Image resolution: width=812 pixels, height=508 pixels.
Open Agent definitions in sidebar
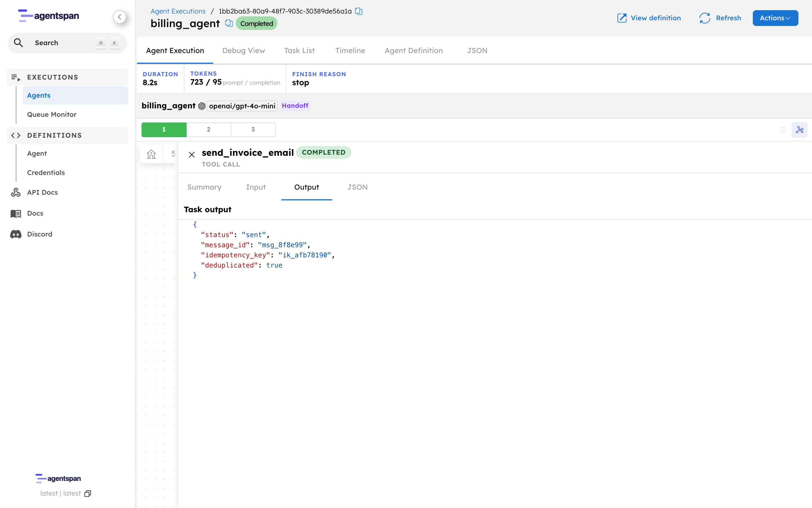pyautogui.click(x=75, y=154)
